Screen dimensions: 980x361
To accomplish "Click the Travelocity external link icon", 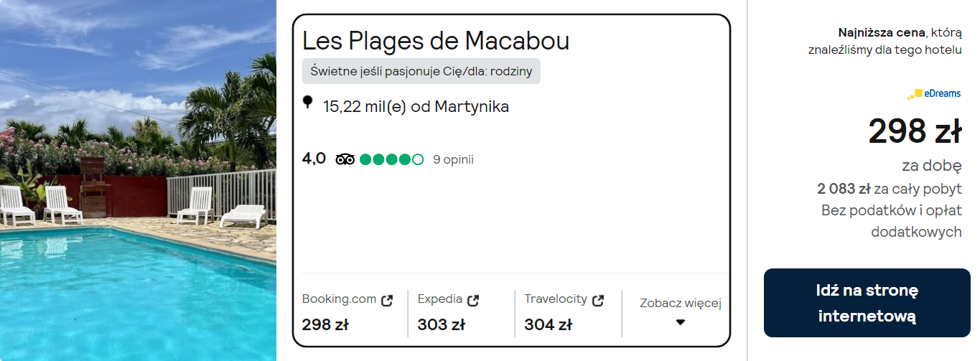I will tap(598, 300).
